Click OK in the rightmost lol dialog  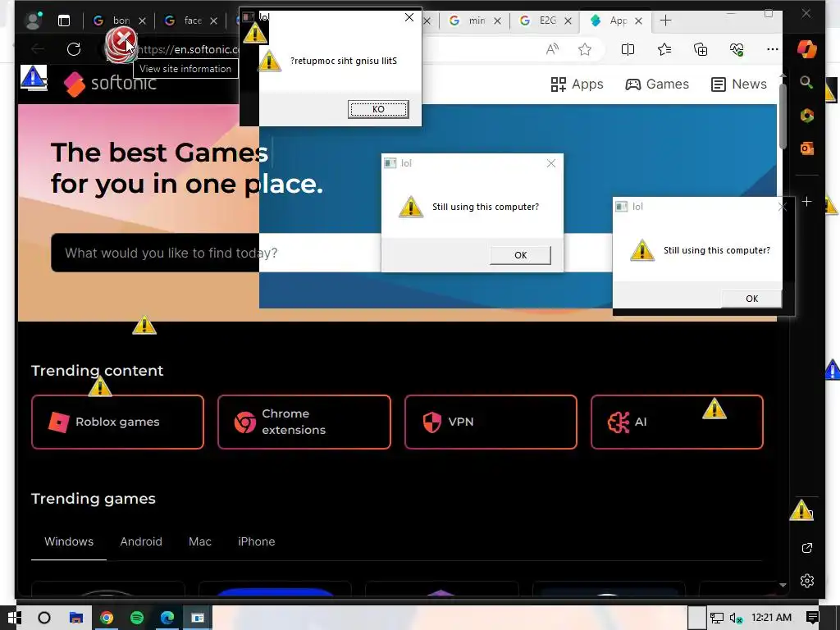pyautogui.click(x=751, y=299)
